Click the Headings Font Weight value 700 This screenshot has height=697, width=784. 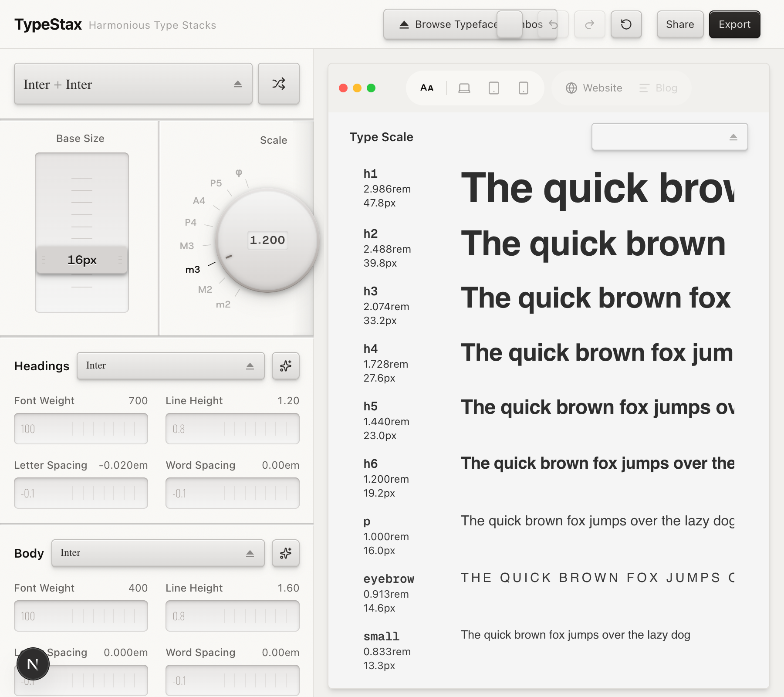(x=138, y=401)
